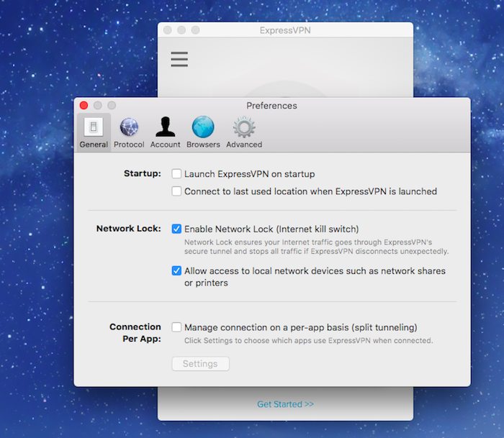504x438 pixels.
Task: Click the disabled Settings button
Action: (201, 363)
